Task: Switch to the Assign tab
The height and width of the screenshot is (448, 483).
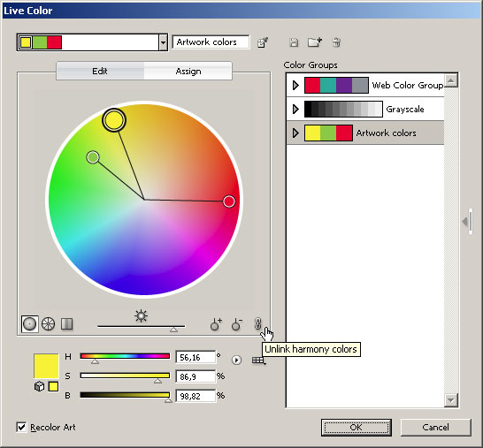Action: [188, 72]
